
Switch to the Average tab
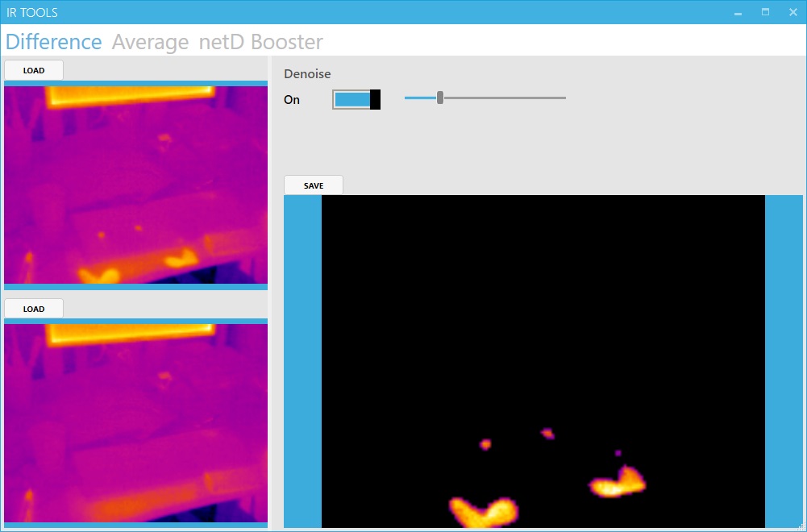150,41
